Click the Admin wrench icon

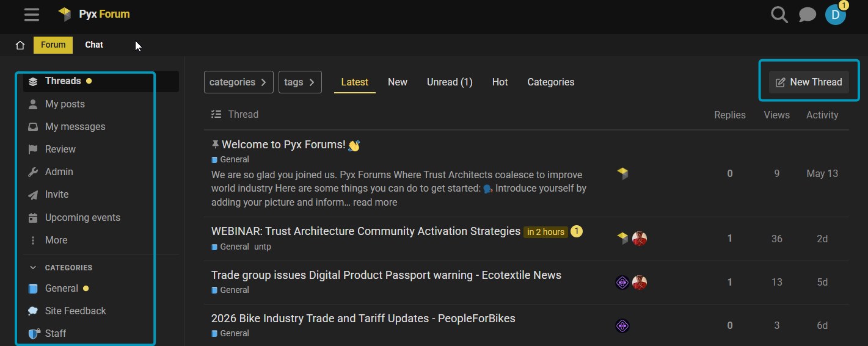coord(33,172)
